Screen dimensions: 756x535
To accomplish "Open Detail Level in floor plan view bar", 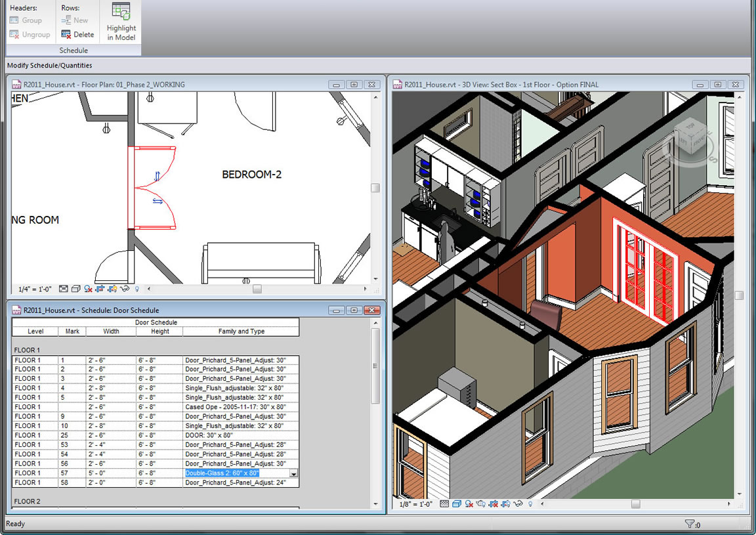I will (x=63, y=289).
